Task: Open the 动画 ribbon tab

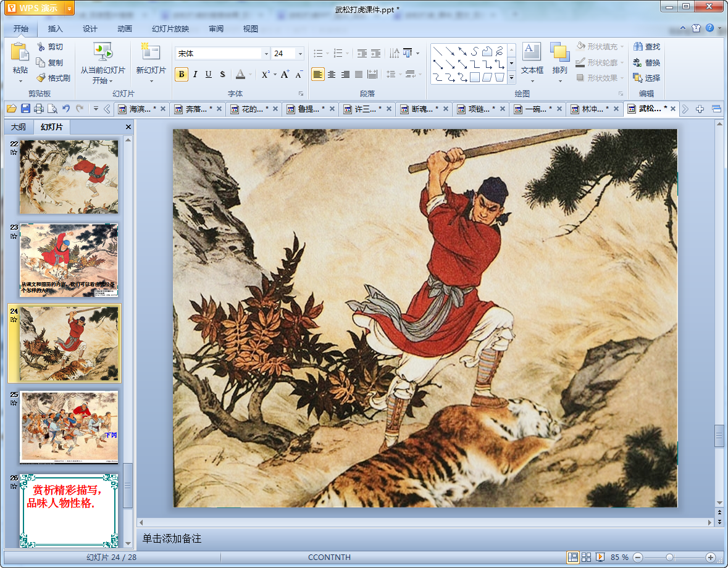Action: point(125,29)
